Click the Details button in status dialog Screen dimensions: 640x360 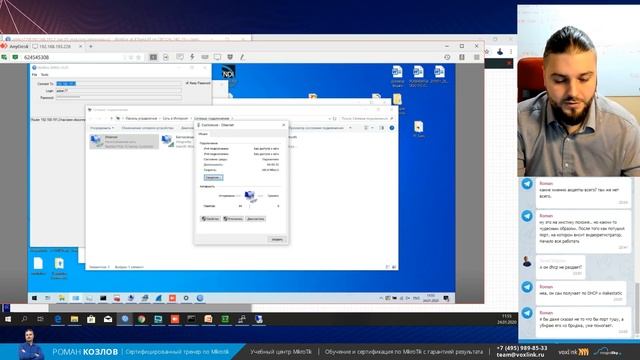pos(213,178)
